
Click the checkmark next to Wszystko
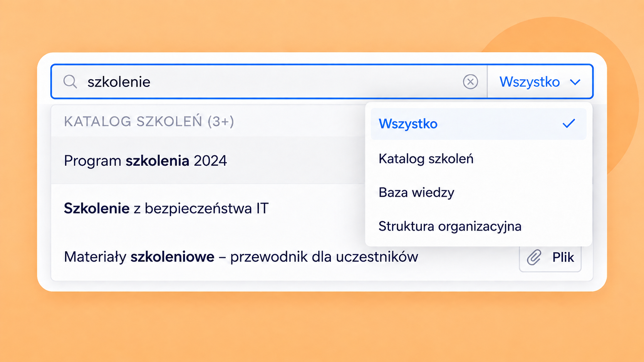click(x=569, y=123)
